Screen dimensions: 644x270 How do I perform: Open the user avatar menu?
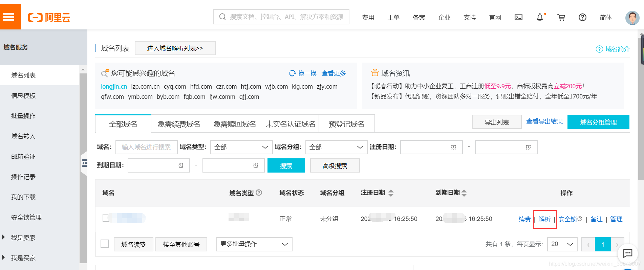coord(632,18)
